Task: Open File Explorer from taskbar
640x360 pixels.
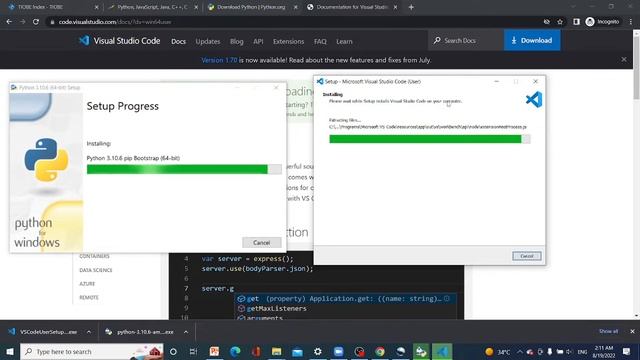Action: point(276,351)
